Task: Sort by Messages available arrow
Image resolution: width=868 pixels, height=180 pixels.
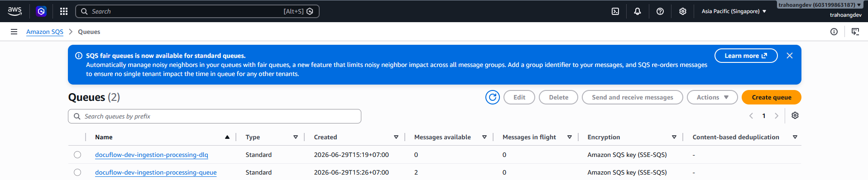Action: coord(484,137)
